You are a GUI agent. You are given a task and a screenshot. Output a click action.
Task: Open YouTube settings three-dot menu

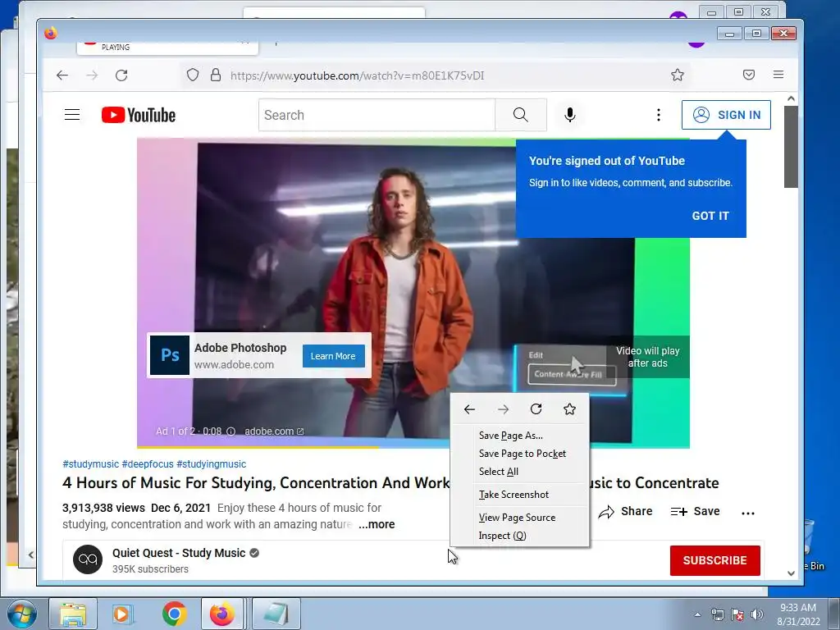tap(659, 115)
